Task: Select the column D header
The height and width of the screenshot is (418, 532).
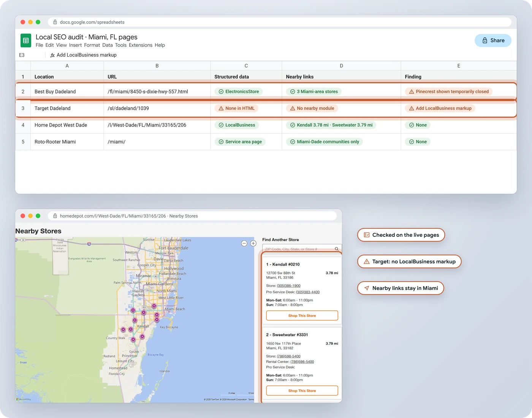Action: (x=341, y=66)
